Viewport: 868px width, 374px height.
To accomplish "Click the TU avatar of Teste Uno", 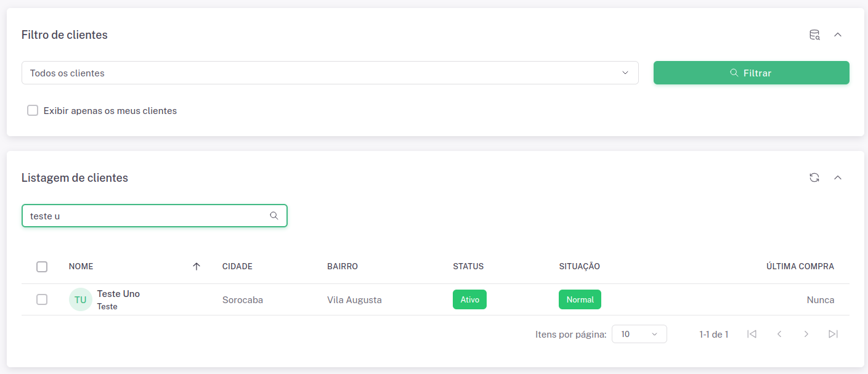I will pyautogui.click(x=80, y=300).
